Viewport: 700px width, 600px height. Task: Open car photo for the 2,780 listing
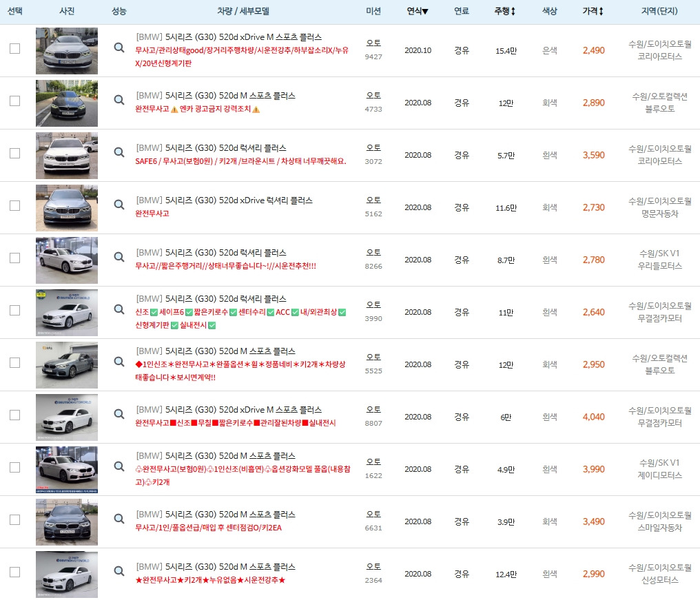click(x=67, y=260)
